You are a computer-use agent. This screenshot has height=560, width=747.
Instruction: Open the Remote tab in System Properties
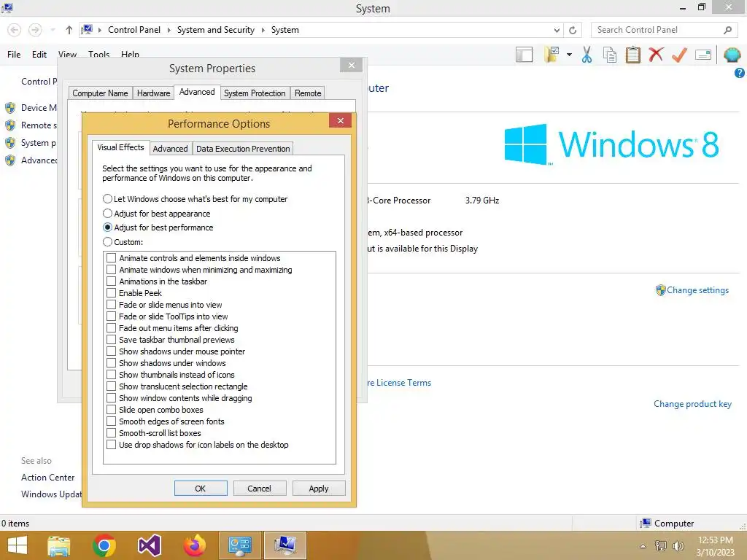coord(308,93)
